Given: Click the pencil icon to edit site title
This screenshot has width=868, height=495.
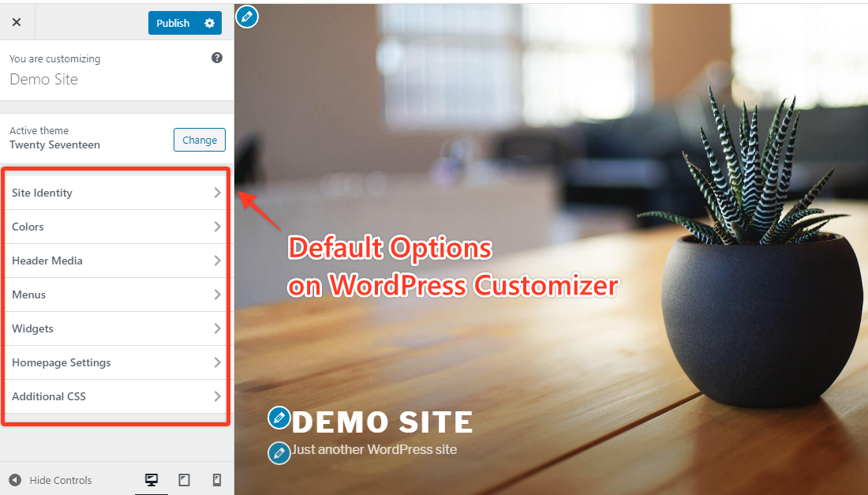Looking at the screenshot, I should point(279,418).
